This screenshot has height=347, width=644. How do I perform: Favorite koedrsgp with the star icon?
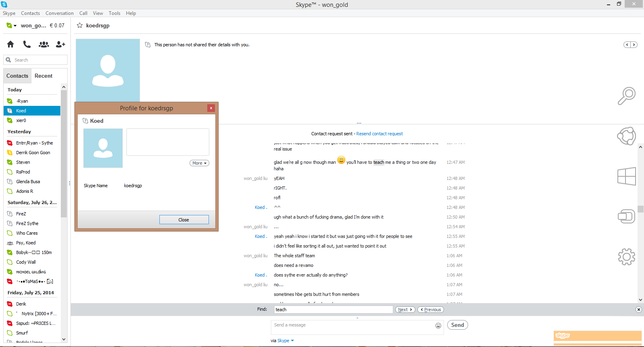click(x=80, y=25)
